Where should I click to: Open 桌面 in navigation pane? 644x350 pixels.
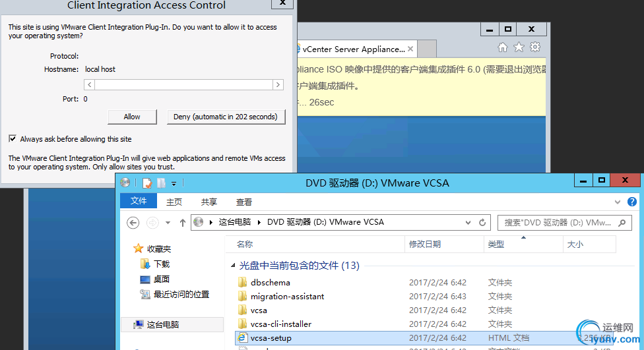click(x=162, y=279)
